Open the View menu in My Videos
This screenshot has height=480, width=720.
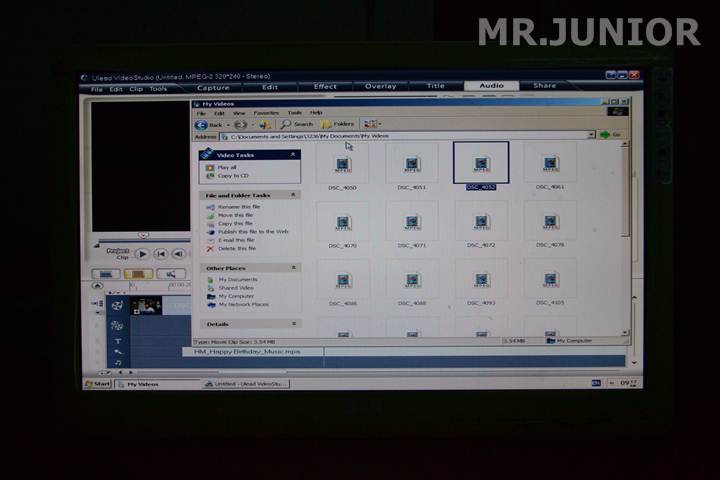[x=239, y=113]
